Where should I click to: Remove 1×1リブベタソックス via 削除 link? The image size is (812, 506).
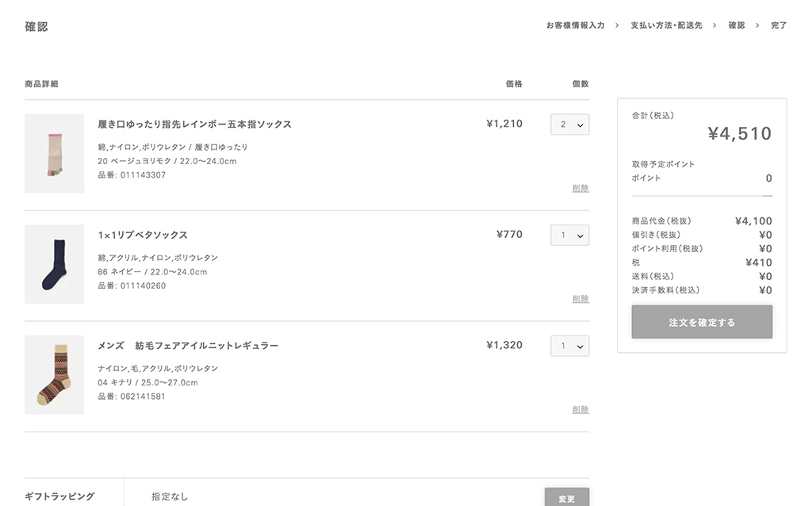pyautogui.click(x=580, y=299)
